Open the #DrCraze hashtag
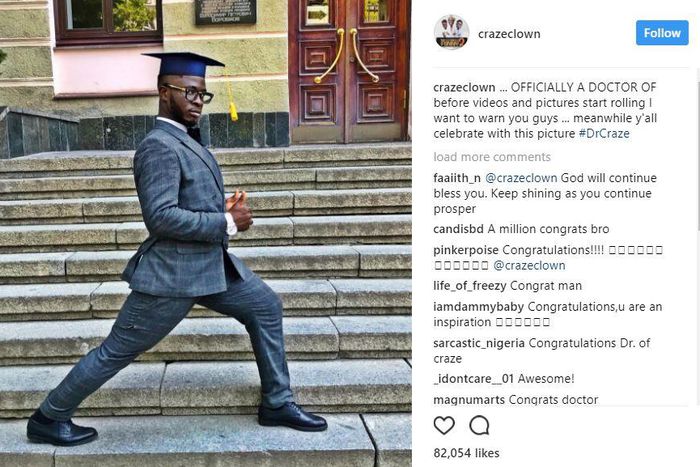700x467 pixels. tap(604, 133)
